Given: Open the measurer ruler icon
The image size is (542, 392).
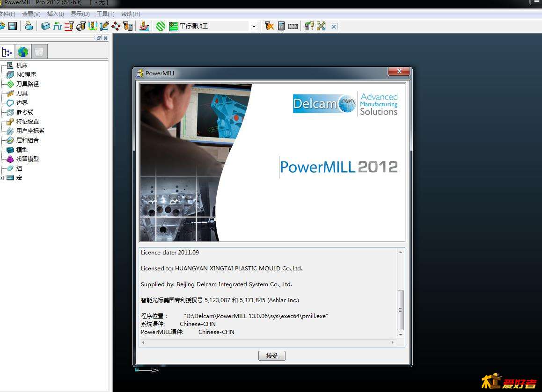Looking at the screenshot, I should [x=293, y=26].
